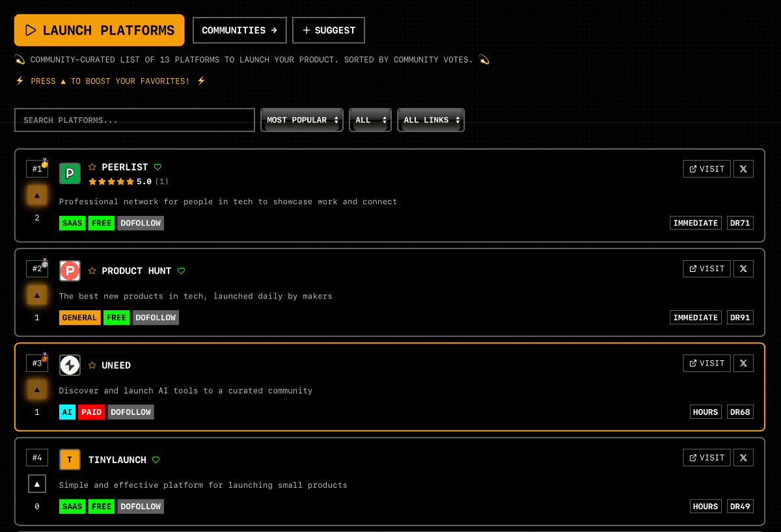Visit the Uneed website
This screenshot has width=781, height=532.
pos(707,363)
